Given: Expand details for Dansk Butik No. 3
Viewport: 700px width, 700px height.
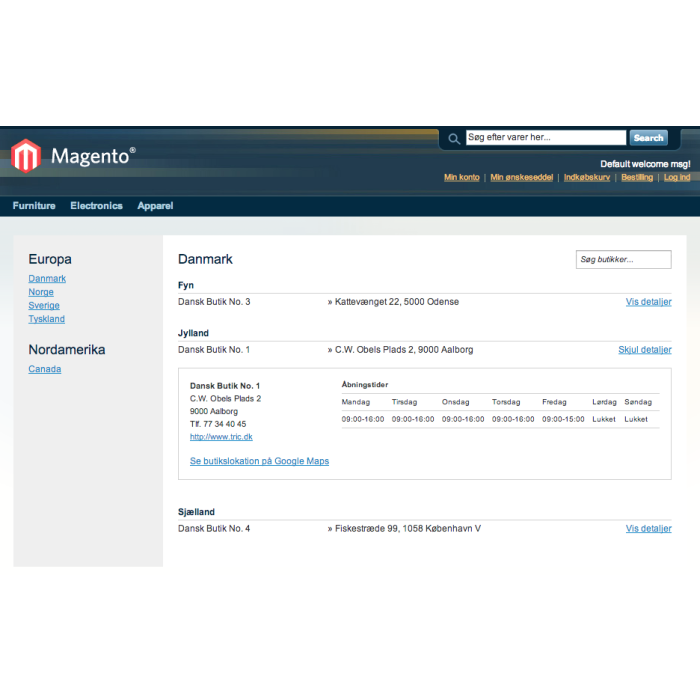Looking at the screenshot, I should (648, 302).
